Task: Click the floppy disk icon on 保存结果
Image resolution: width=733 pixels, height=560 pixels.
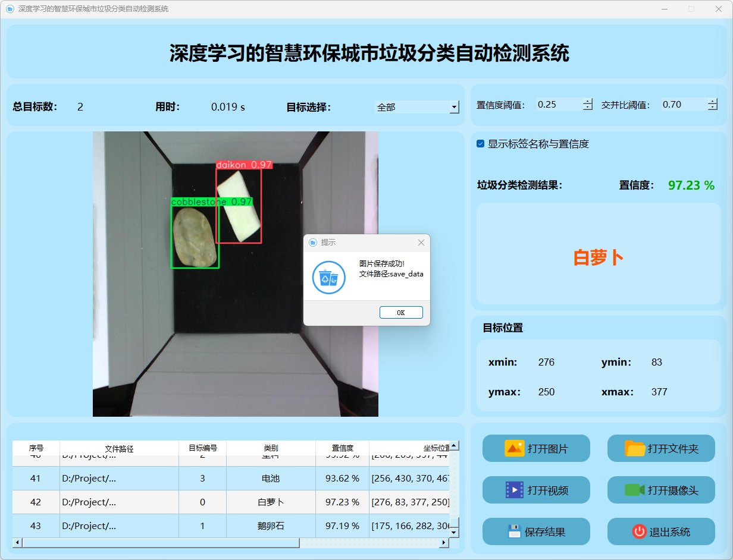Action: [x=514, y=531]
